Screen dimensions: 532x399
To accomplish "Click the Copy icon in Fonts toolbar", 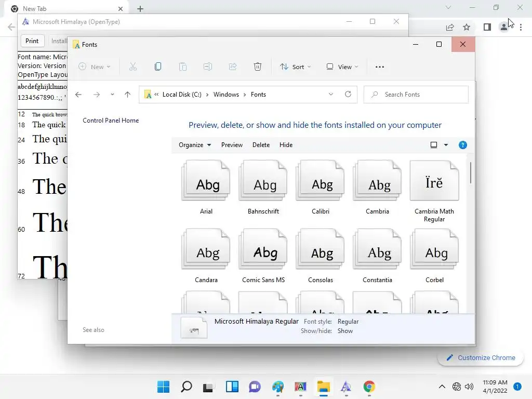I will (x=158, y=67).
